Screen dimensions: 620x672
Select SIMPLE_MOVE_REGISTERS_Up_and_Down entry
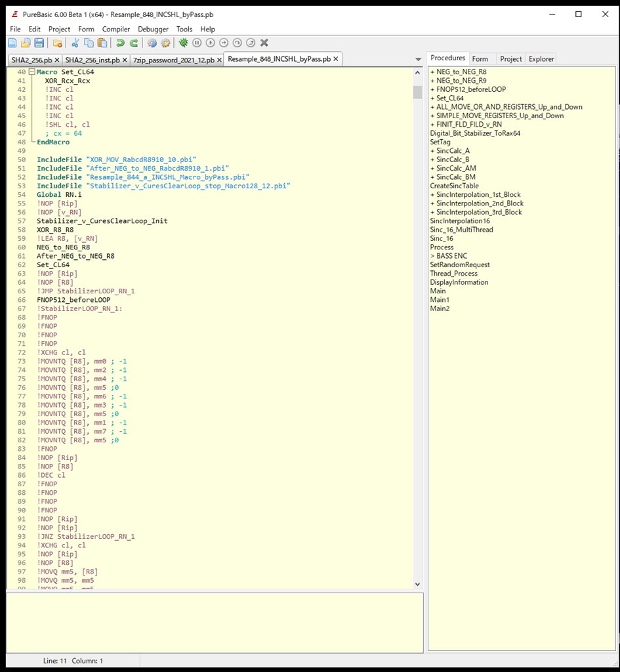tap(497, 115)
